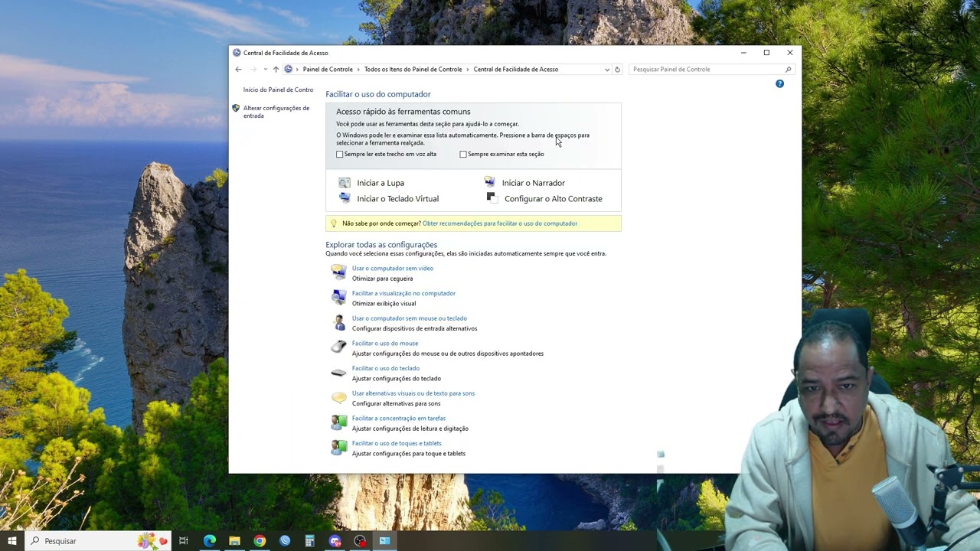Open the Windows Start button
This screenshot has height=551, width=980.
[x=11, y=541]
